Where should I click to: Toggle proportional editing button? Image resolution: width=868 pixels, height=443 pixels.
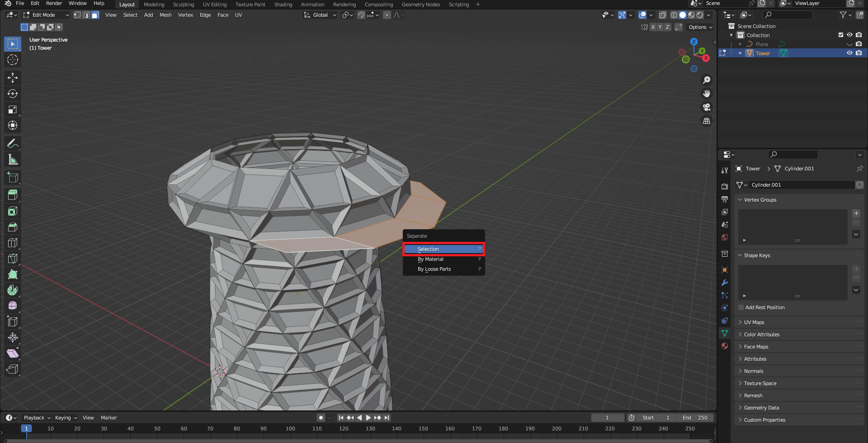(387, 15)
